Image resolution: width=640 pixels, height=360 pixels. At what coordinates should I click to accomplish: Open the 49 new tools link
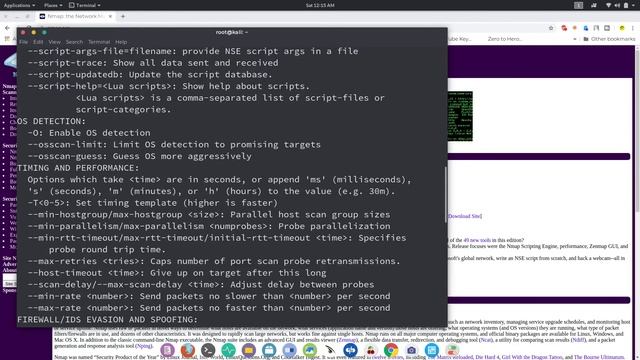point(477,240)
